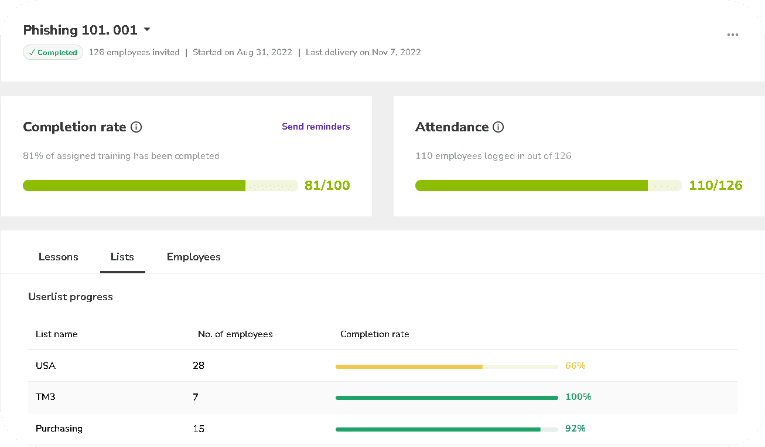Image resolution: width=765 pixels, height=447 pixels.
Task: Sort by No. of employees column
Action: [232, 334]
